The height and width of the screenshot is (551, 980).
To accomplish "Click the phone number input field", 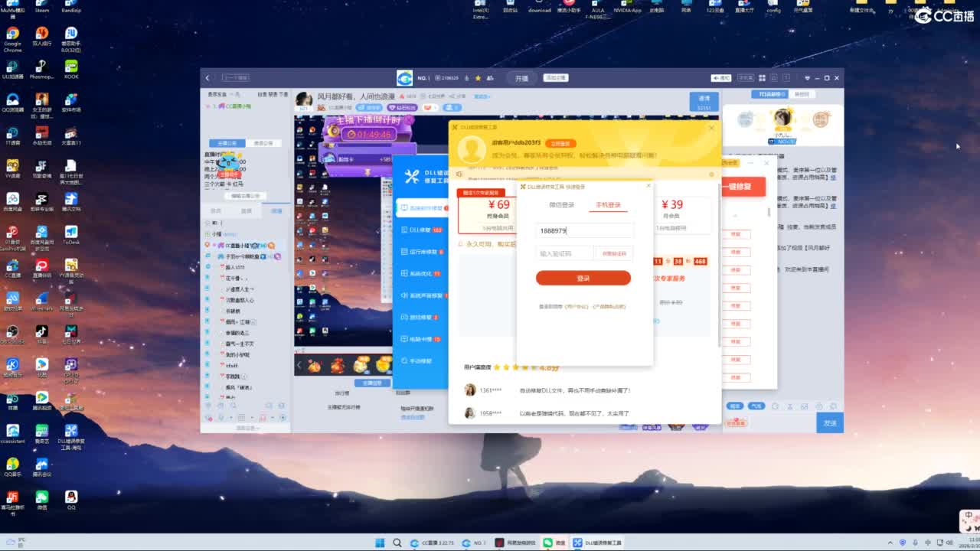I will 585,230.
